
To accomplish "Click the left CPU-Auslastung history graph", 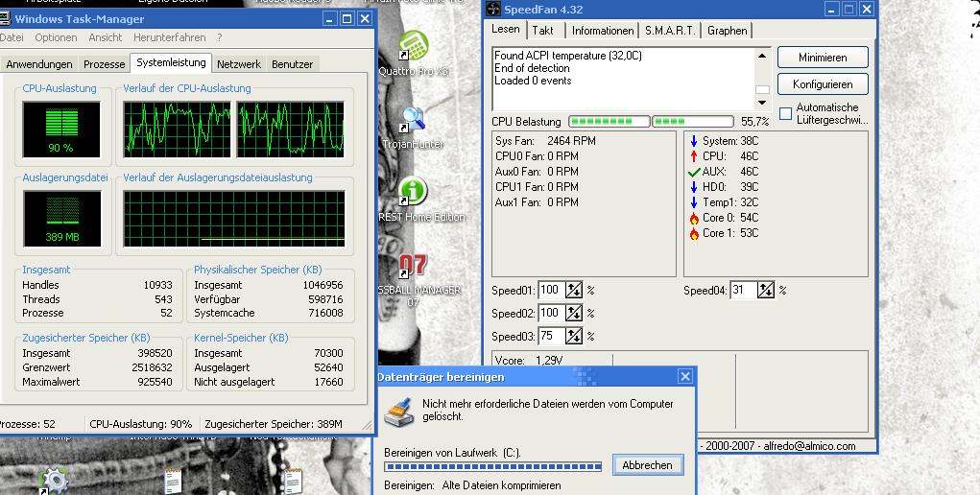I will click(x=177, y=130).
